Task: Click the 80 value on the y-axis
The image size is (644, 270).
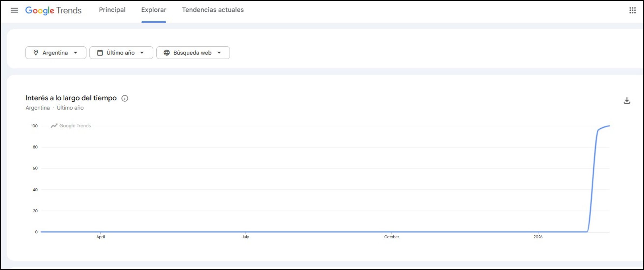Action: click(x=35, y=147)
